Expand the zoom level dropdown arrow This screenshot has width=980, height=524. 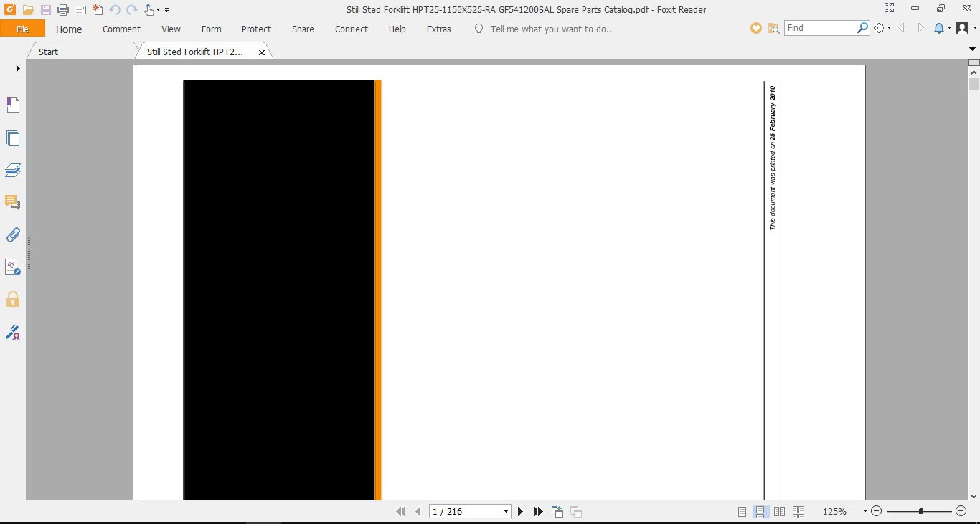pos(865,511)
